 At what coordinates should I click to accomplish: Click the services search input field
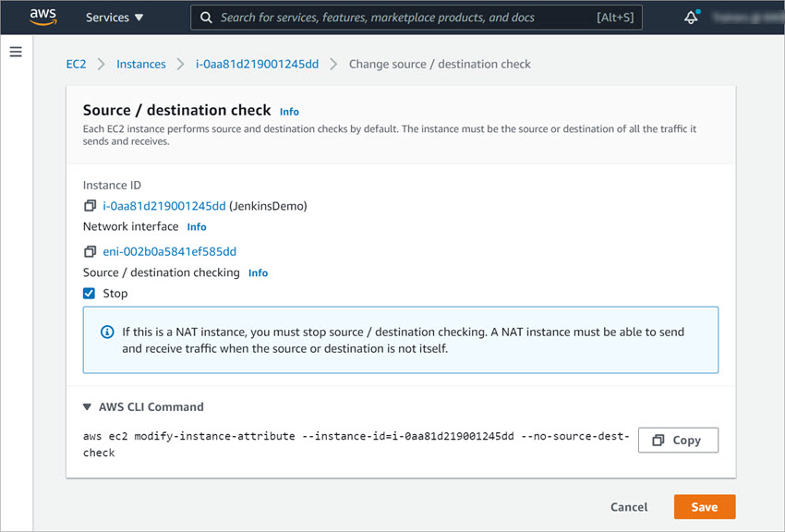(397, 17)
